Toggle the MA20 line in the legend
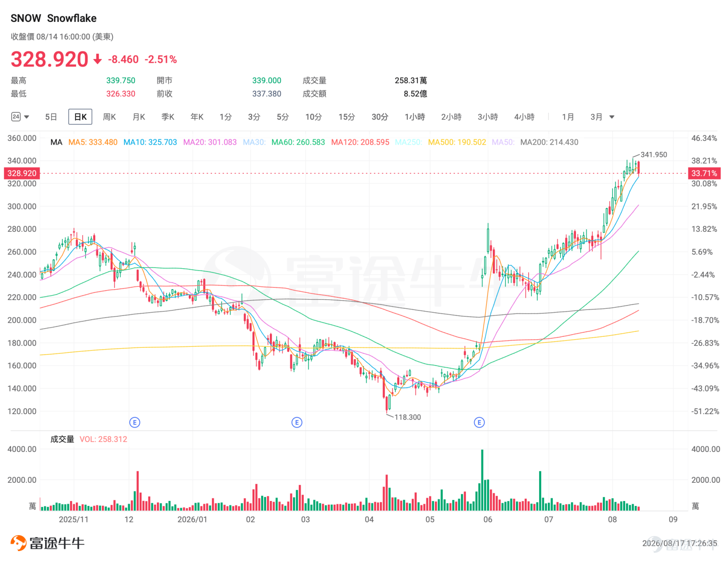728x561 pixels. point(210,142)
